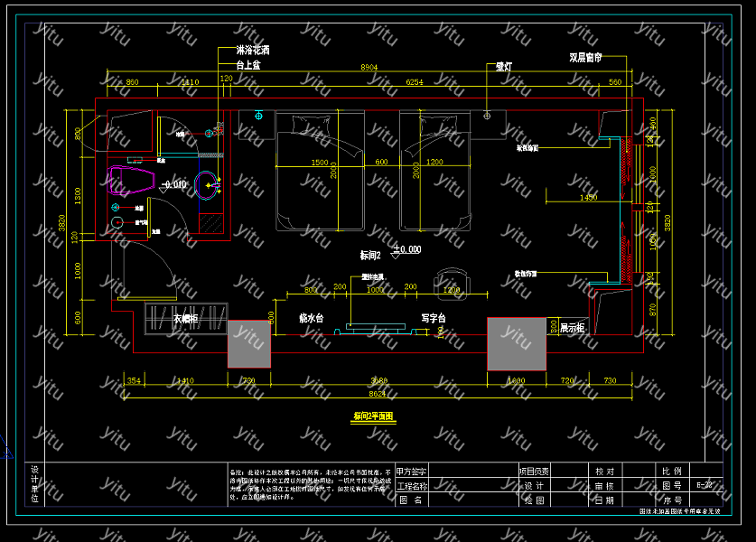This screenshot has width=756, height=542.
Task: Select the magenta toilet symbol in bathroom
Action: pyautogui.click(x=129, y=180)
